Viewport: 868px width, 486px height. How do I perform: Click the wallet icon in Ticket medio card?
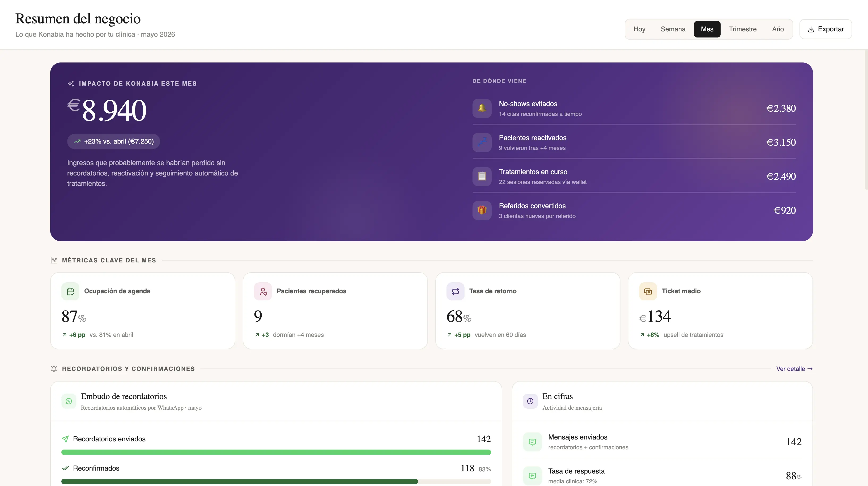point(648,291)
